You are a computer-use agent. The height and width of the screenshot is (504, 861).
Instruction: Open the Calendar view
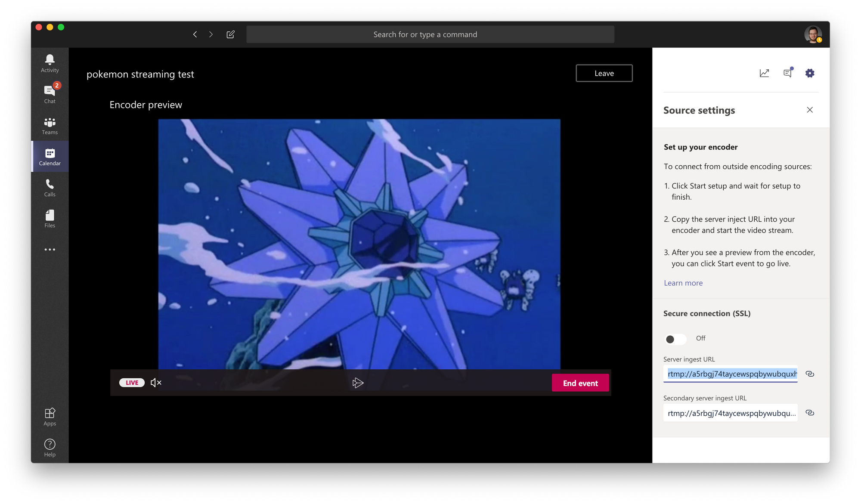50,157
